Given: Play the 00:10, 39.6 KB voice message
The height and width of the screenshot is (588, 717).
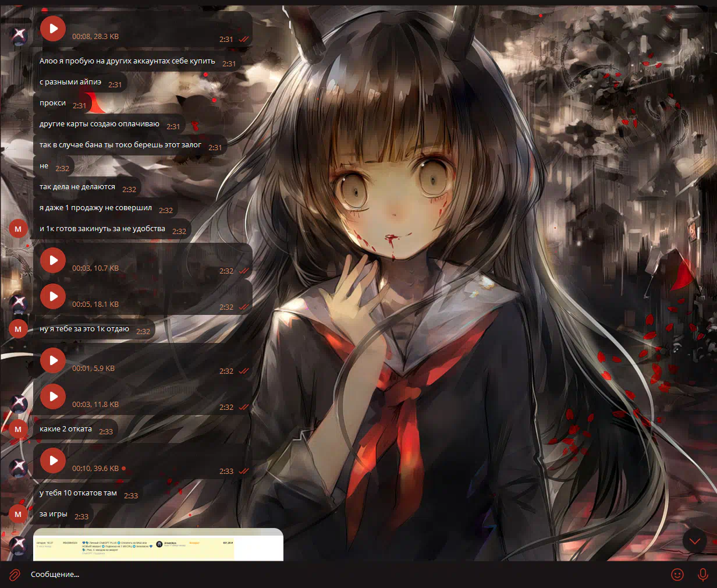Looking at the screenshot, I should (x=53, y=461).
